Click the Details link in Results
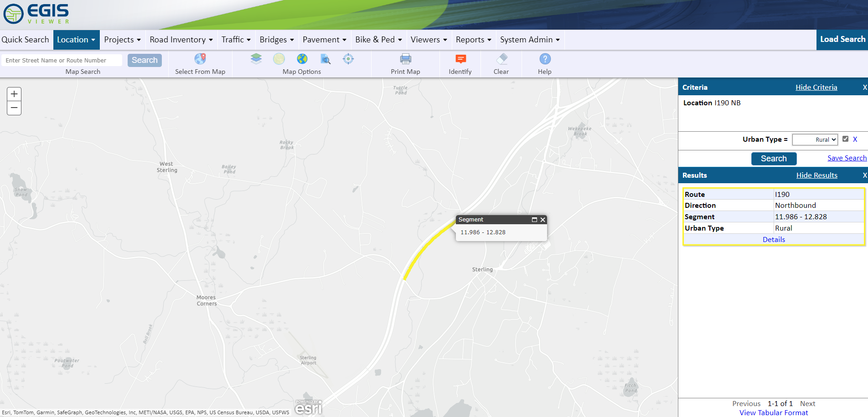This screenshot has width=868, height=417. pyautogui.click(x=774, y=239)
